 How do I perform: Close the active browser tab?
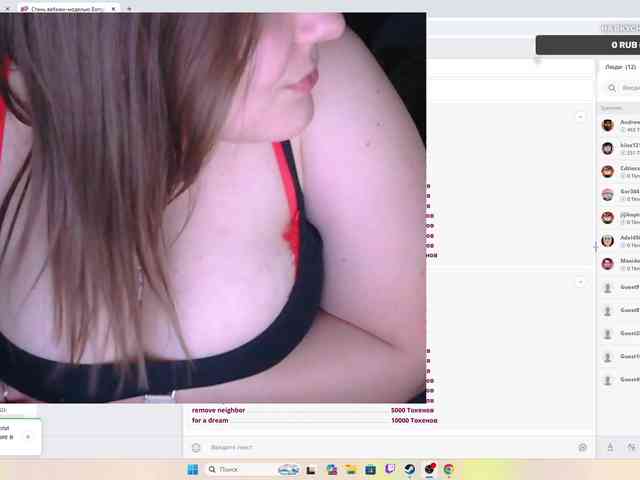[x=113, y=9]
